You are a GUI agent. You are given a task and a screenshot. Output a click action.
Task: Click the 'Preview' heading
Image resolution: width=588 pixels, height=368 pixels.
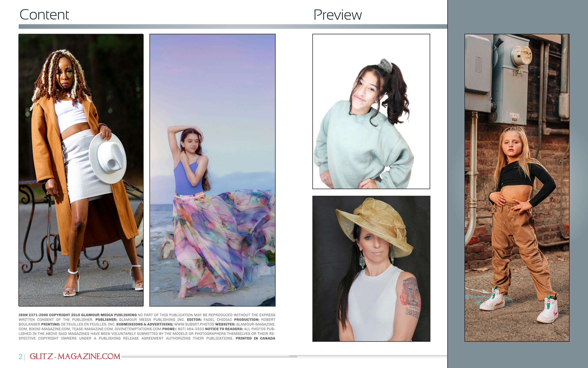pyautogui.click(x=338, y=15)
